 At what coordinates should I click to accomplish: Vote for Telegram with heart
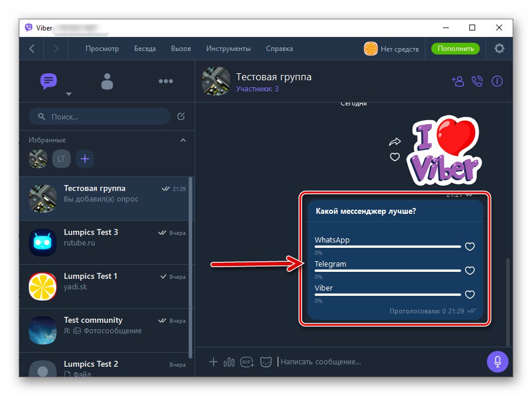469,271
